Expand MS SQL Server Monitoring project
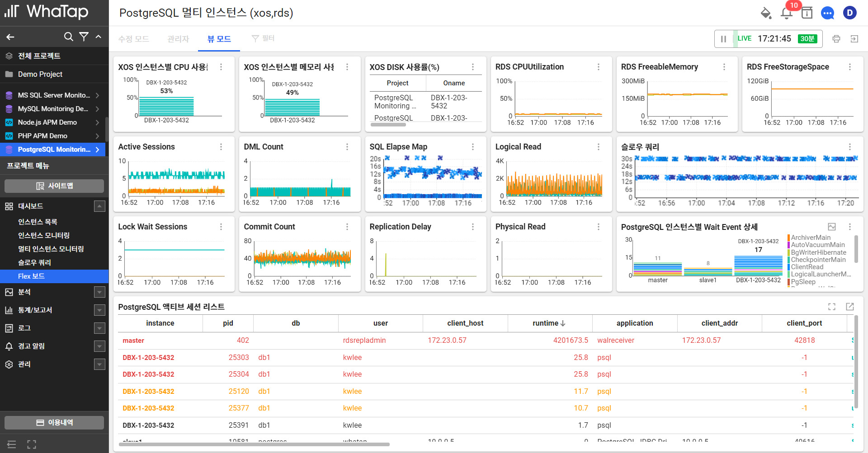Image resolution: width=868 pixels, height=453 pixels. [x=97, y=95]
